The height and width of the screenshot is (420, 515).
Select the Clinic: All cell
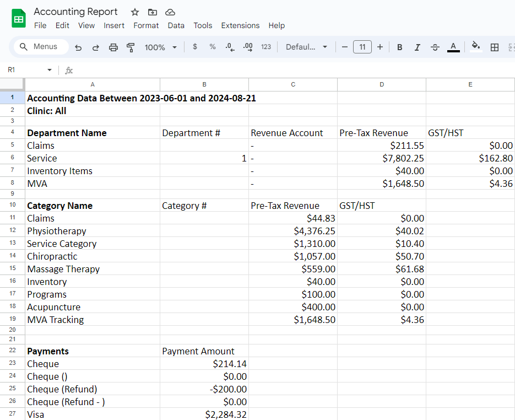93,111
